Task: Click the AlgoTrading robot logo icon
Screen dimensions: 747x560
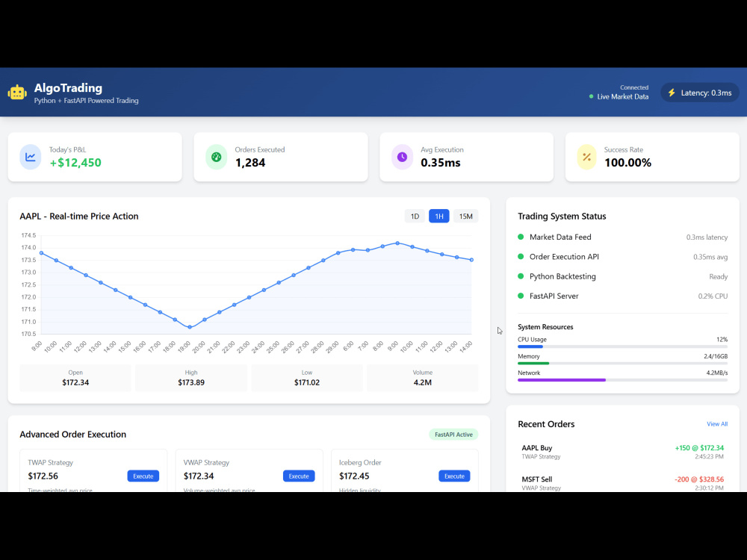Action: 17,93
